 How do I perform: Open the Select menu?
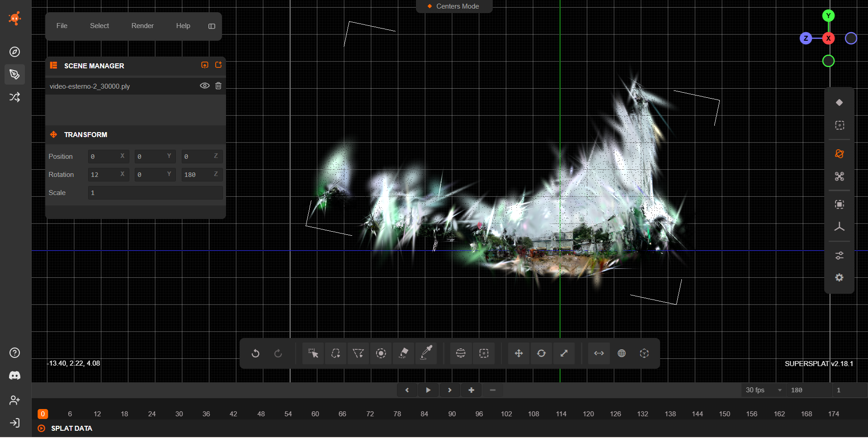click(99, 26)
